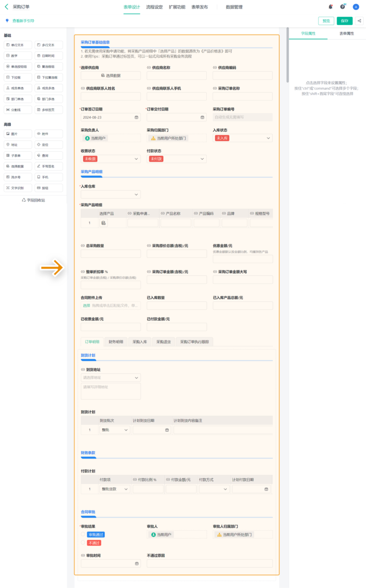Viewport: 366px width, 588px height.
Task: Add a 流水号 component
Action: 18,177
